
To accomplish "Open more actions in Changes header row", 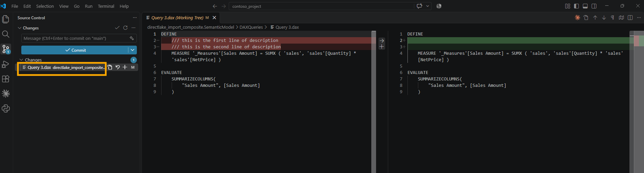I will tap(133, 28).
